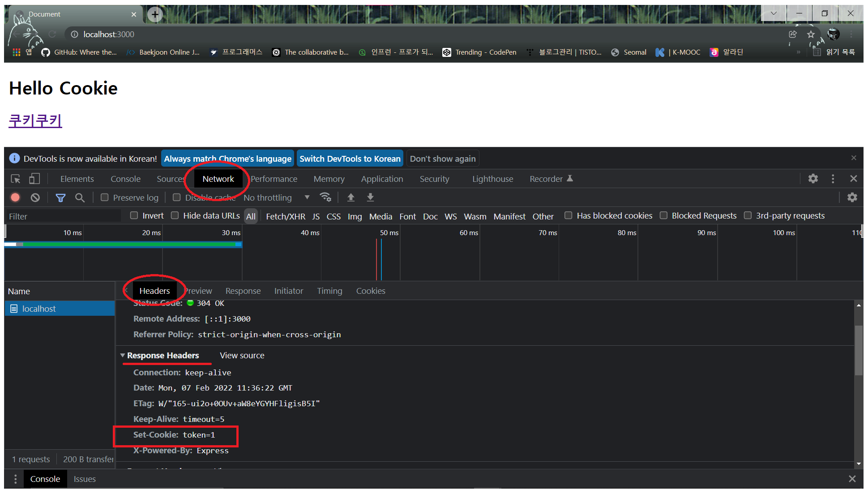Enable the Preserve log checkbox

click(x=105, y=198)
